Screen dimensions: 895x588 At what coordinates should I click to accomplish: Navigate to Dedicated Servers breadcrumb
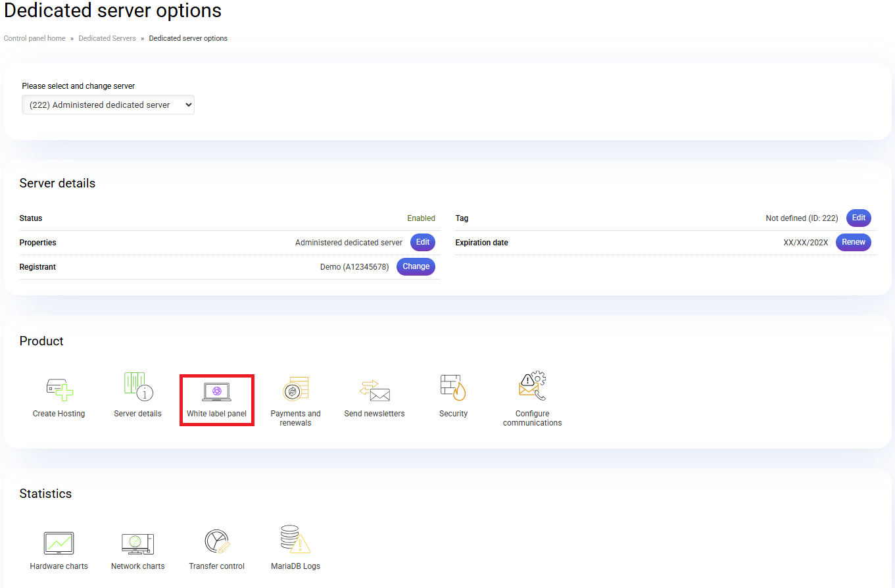tap(107, 38)
